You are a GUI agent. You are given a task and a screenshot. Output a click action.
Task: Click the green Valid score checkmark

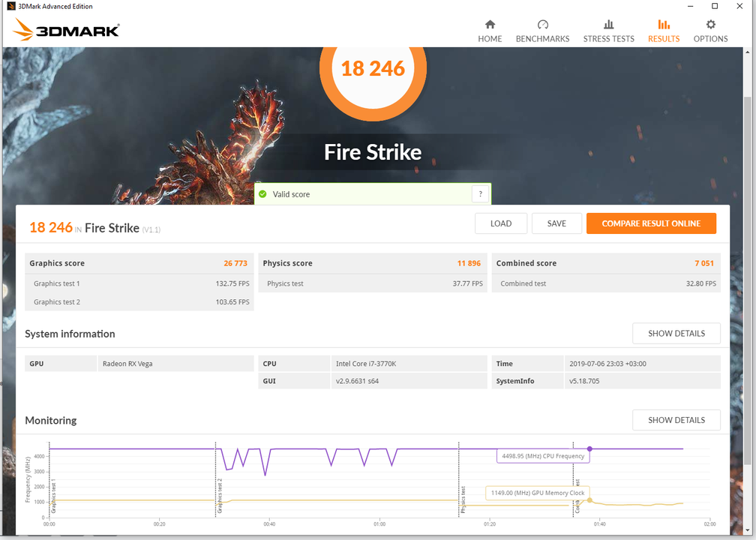tap(262, 193)
